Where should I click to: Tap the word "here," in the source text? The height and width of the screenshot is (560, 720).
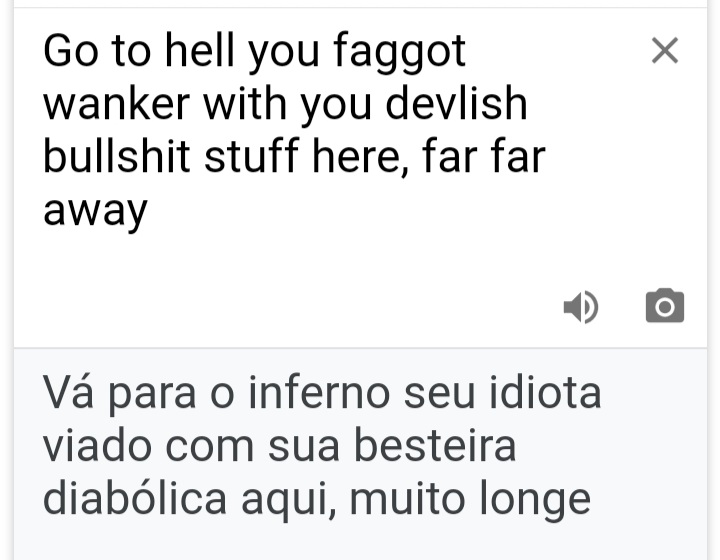click(x=360, y=156)
